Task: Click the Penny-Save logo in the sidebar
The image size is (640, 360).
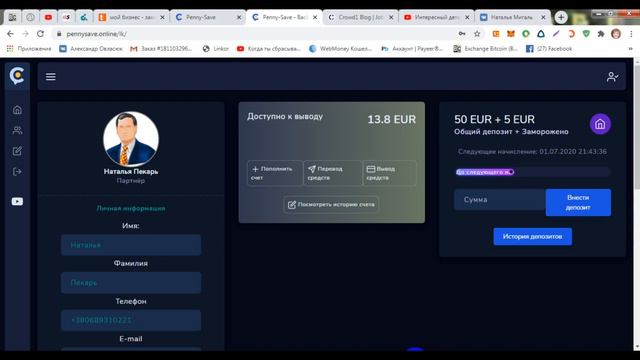Action: click(17, 76)
